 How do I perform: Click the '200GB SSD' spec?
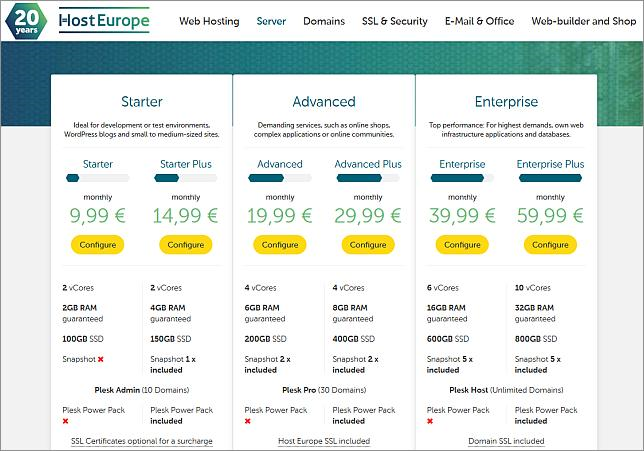(x=265, y=339)
